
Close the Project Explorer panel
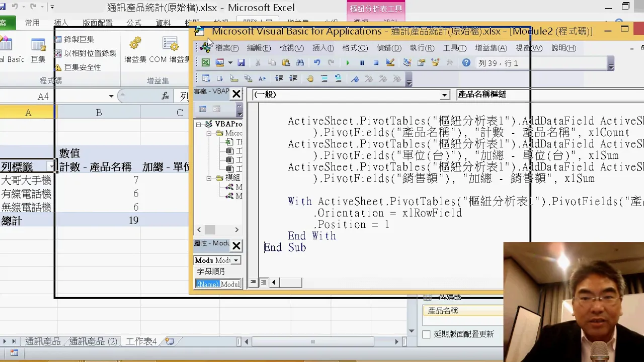[236, 94]
